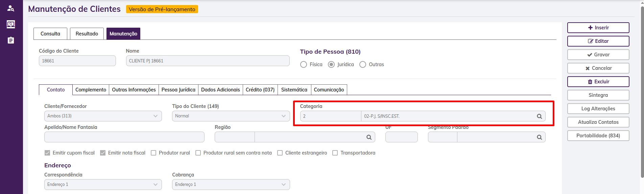Click the Cancelar button
The height and width of the screenshot is (194, 644).
(598, 68)
